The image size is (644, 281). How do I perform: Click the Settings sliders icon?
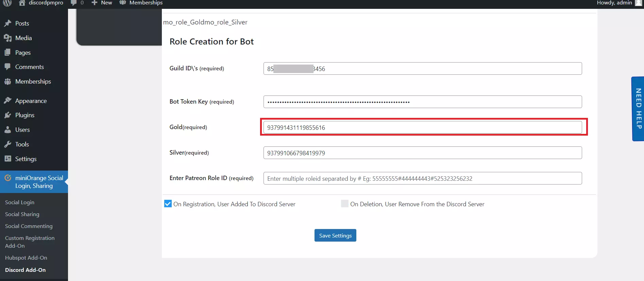[8, 159]
